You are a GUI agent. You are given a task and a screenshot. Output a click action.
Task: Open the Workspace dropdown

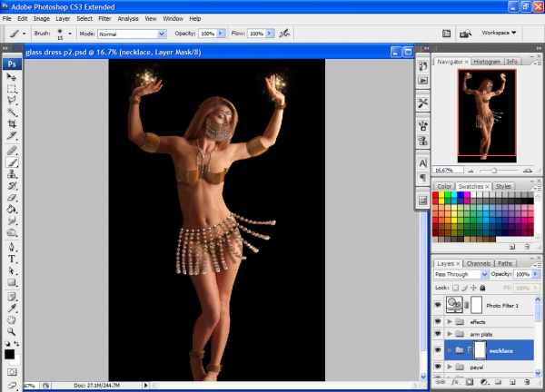pos(499,33)
